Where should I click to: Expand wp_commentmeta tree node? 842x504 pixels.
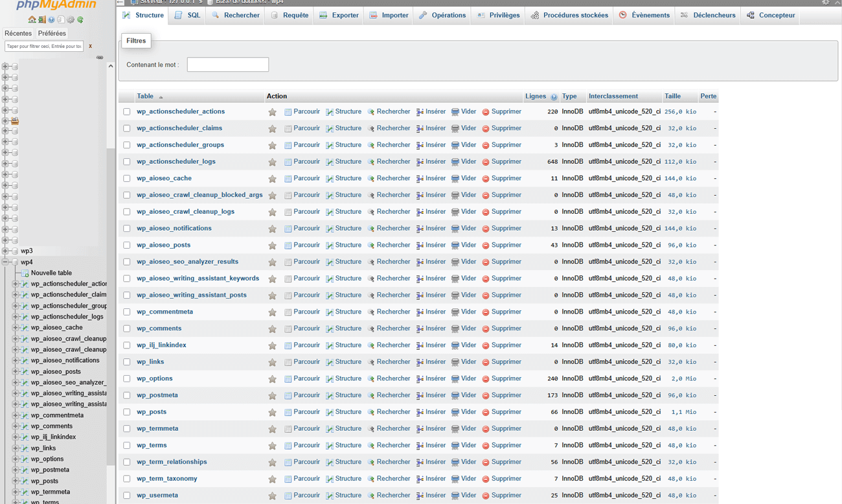pos(16,415)
